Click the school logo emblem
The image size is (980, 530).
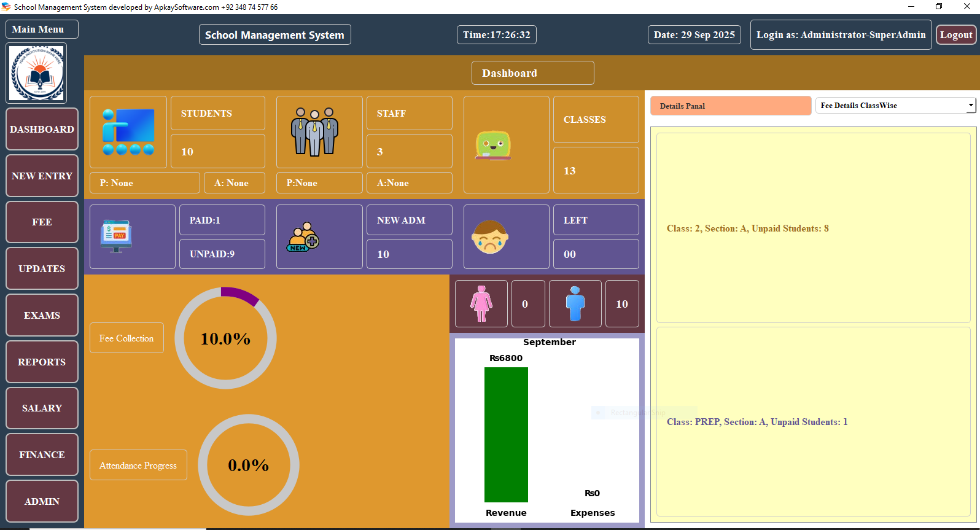click(37, 73)
